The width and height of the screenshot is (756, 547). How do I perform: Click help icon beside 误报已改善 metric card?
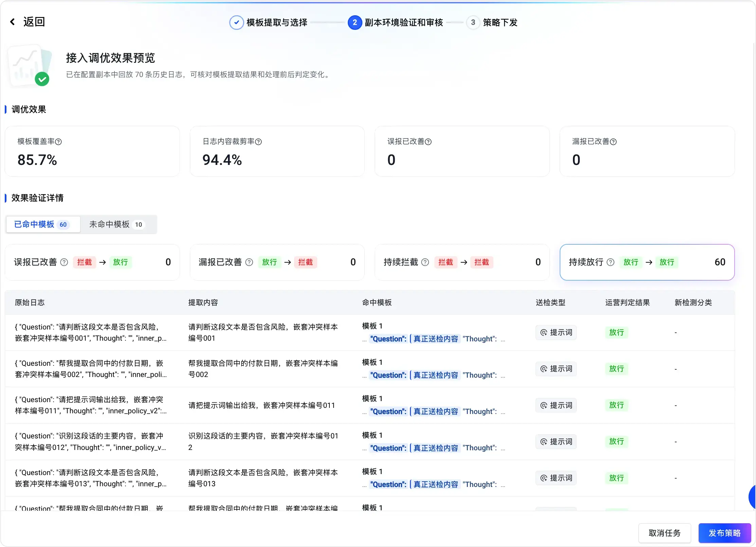[428, 142]
